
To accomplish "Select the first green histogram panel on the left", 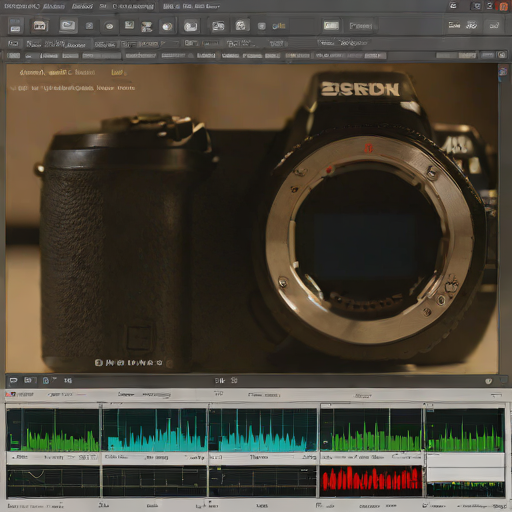I will (53, 430).
